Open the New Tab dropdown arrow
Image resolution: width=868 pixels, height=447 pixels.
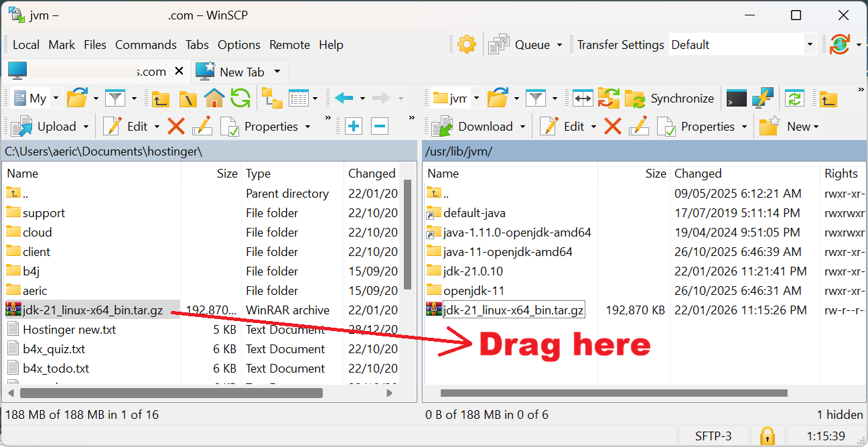(x=277, y=72)
